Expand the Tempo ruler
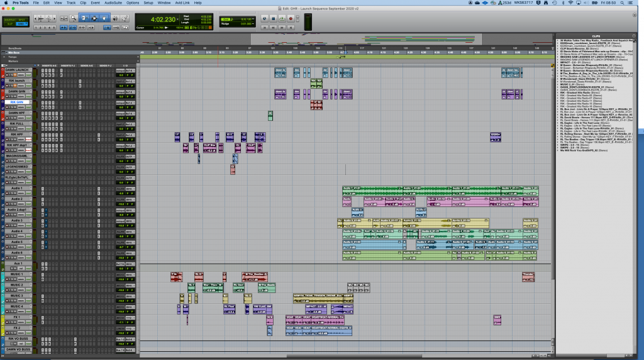 click(x=4, y=57)
